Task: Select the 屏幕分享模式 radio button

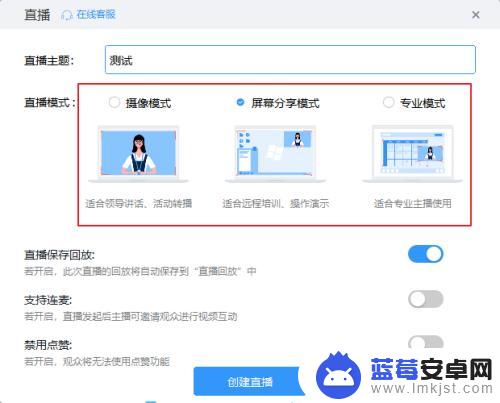Action: pyautogui.click(x=240, y=102)
